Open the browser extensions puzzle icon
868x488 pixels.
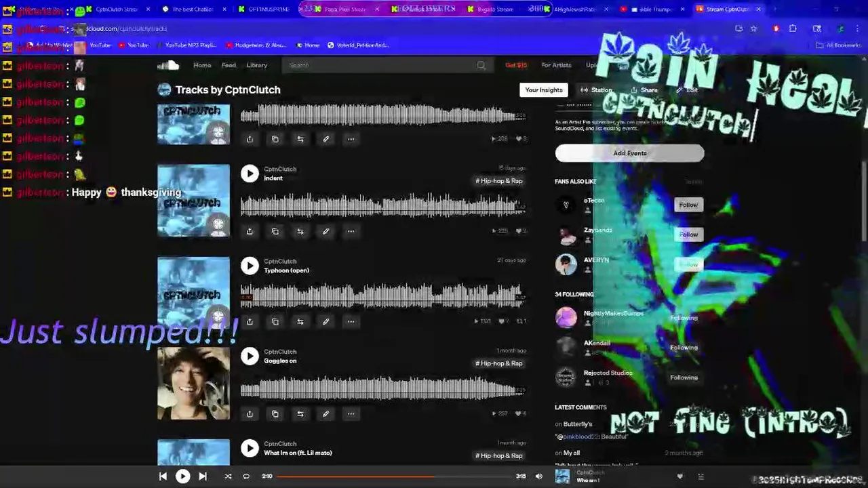pyautogui.click(x=793, y=28)
